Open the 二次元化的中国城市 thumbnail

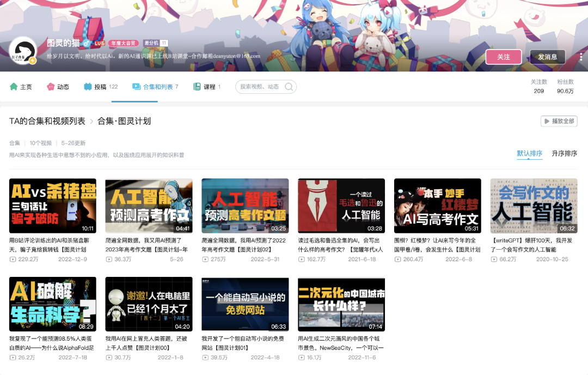pos(341,304)
